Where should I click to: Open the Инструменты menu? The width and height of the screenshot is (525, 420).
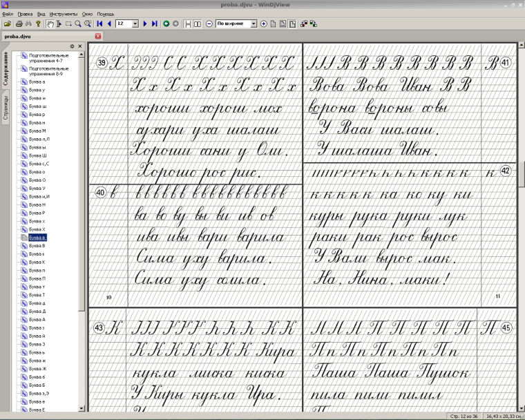point(64,14)
